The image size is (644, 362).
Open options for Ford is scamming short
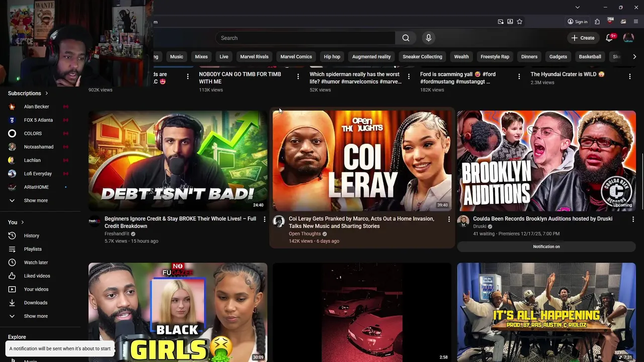point(519,76)
